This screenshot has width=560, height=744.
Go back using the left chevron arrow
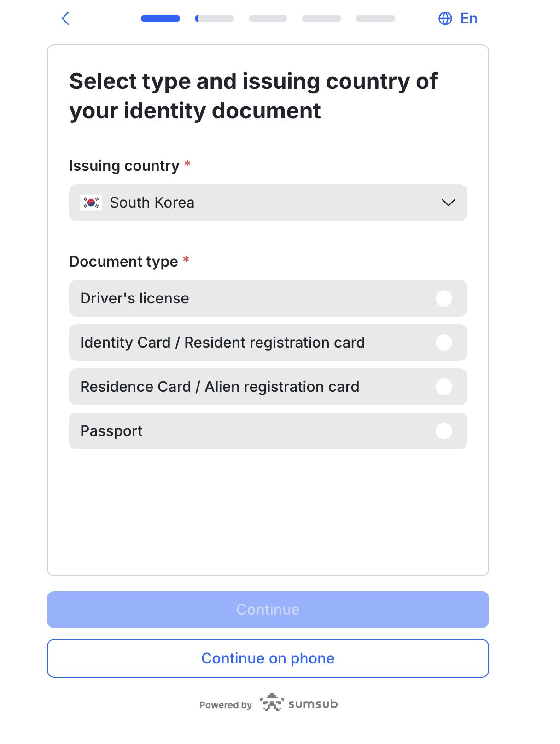pyautogui.click(x=65, y=18)
